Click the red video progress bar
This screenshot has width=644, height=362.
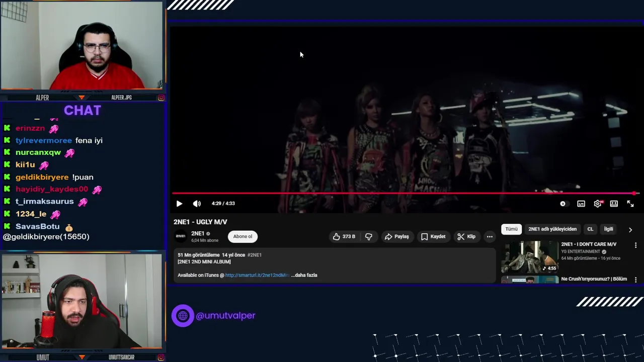[x=405, y=193]
